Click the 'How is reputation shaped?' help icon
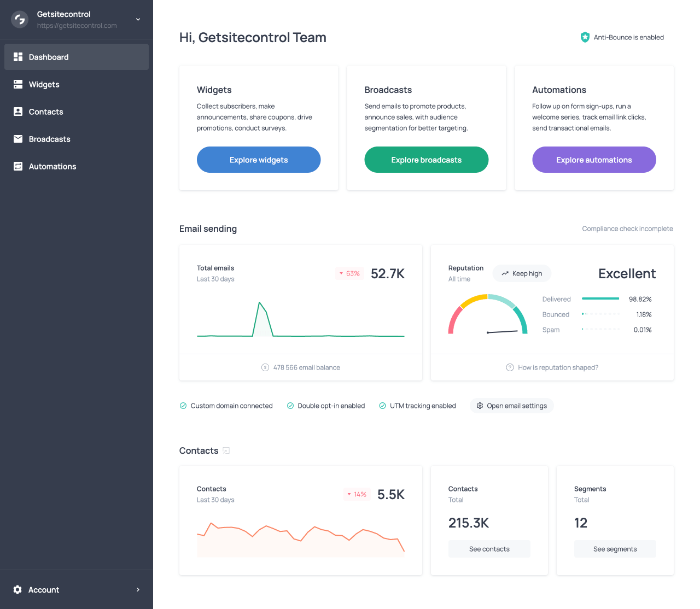Image resolution: width=700 pixels, height=609 pixels. point(509,367)
